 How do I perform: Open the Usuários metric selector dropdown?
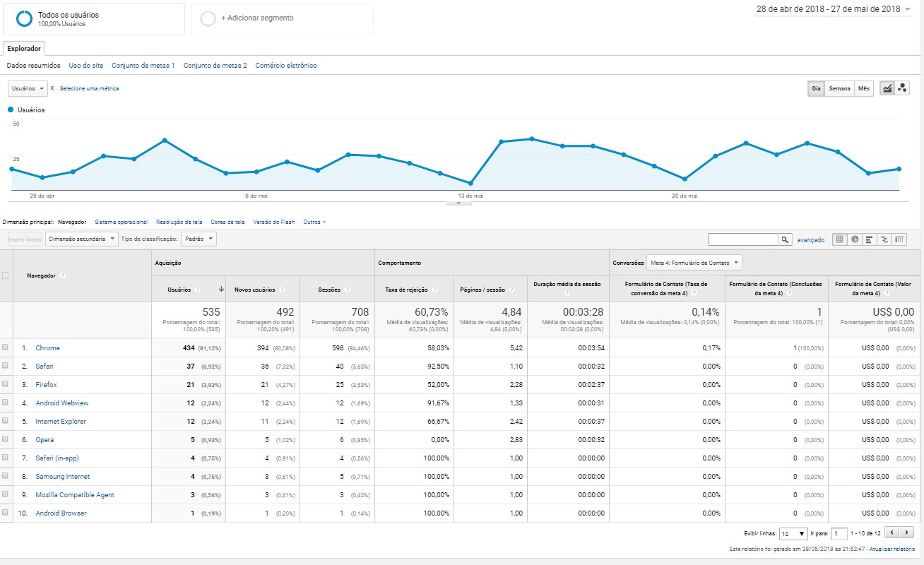(28, 88)
